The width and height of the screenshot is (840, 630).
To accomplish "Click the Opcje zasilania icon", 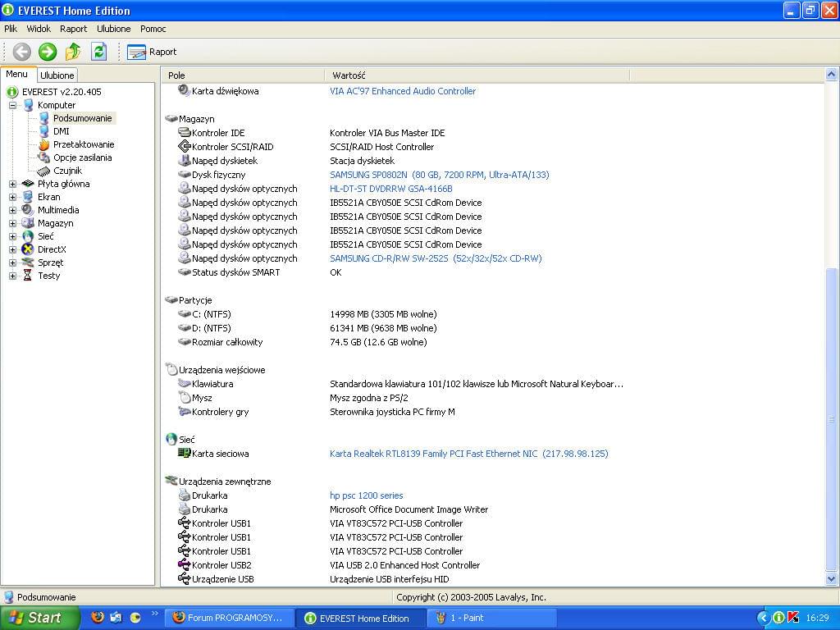I will click(44, 157).
